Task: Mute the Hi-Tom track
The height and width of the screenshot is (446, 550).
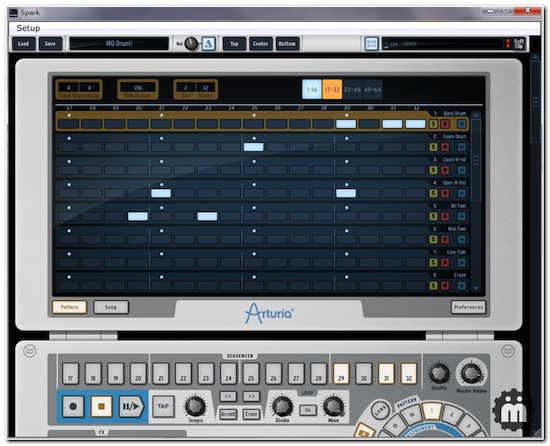Action: point(445,216)
